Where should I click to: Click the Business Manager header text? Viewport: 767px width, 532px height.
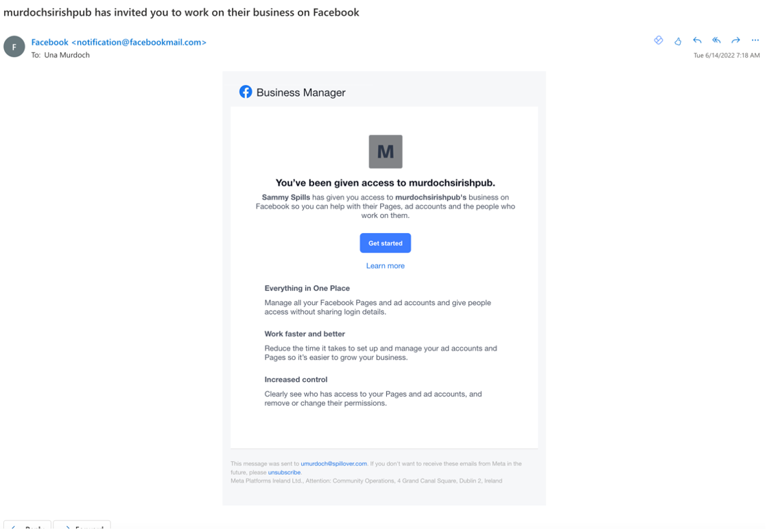[301, 93]
